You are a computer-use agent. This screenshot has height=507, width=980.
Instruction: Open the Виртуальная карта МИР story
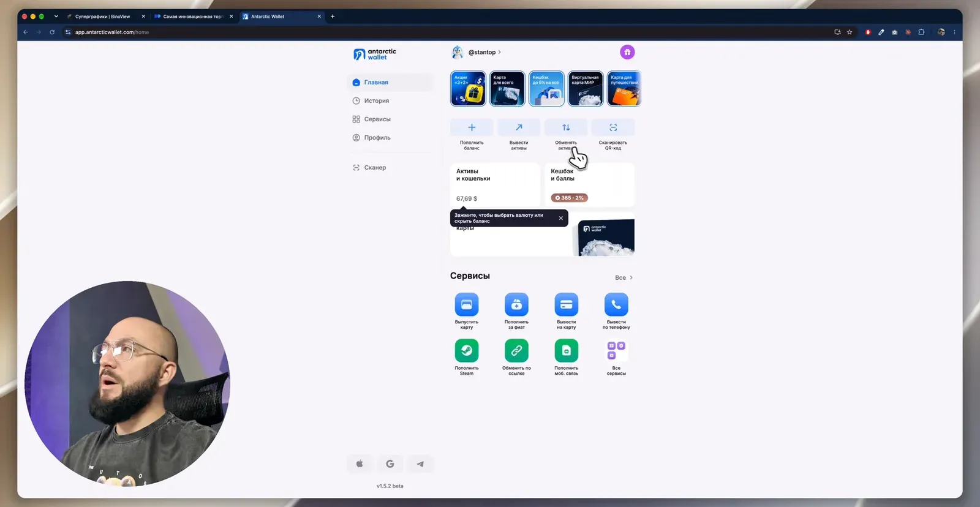(586, 89)
